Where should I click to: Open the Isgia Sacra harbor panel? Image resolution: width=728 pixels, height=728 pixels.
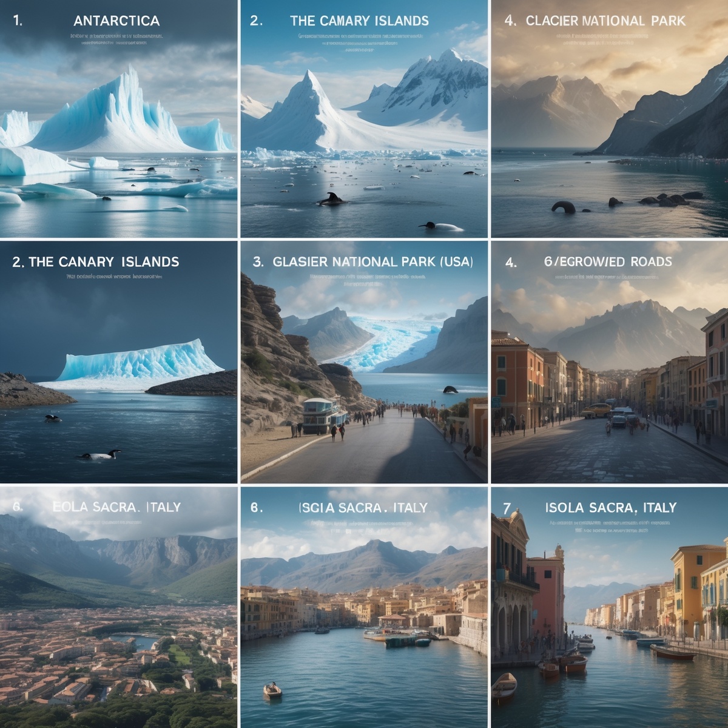tap(364, 607)
